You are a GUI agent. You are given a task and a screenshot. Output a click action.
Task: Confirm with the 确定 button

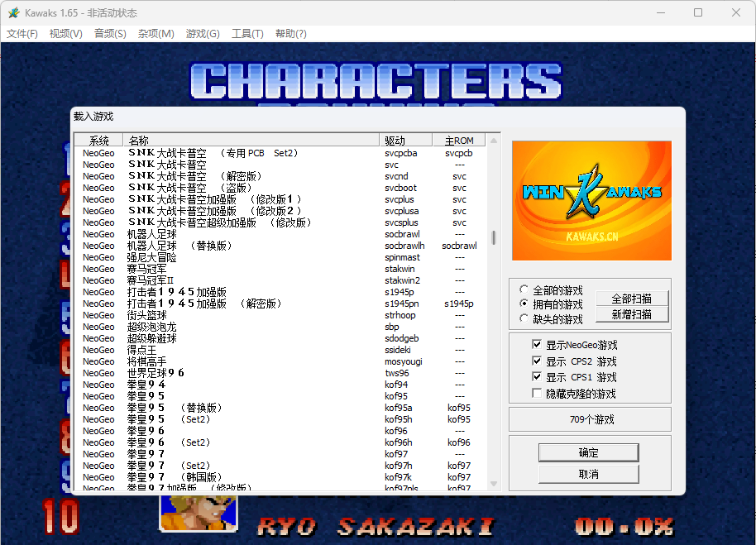[x=588, y=452]
